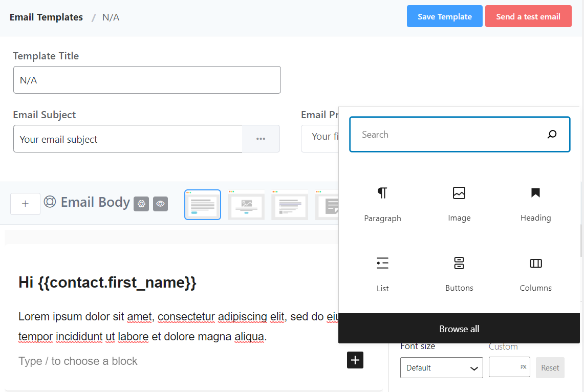Insert a Buttons block
Screen dimensions: 584x392
[459, 274]
